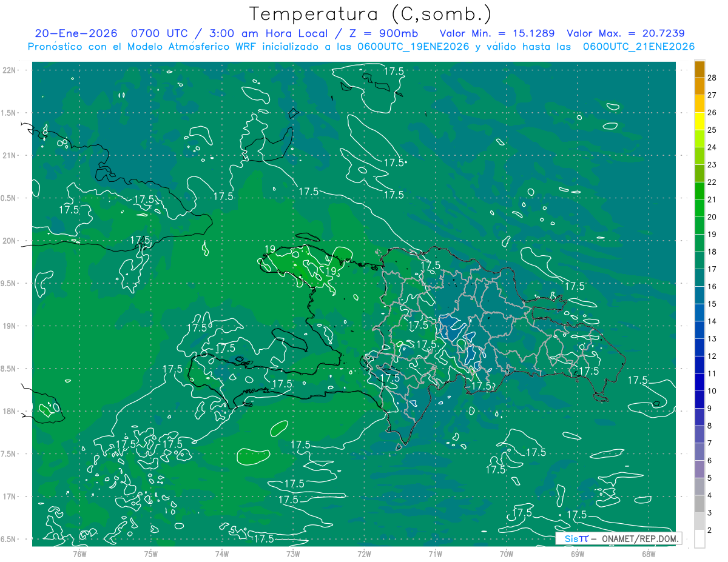Click the colorbar value label '2'
Viewport: 728px width, 562px height.
coord(710,530)
